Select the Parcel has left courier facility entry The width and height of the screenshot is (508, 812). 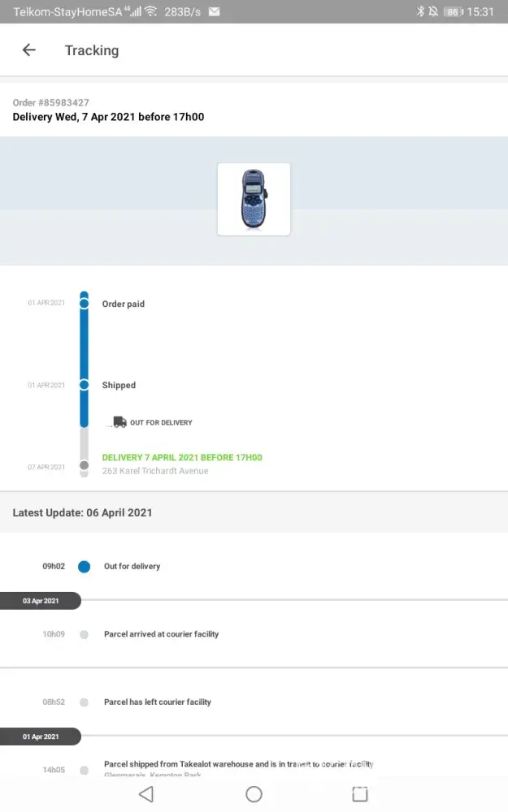[157, 702]
